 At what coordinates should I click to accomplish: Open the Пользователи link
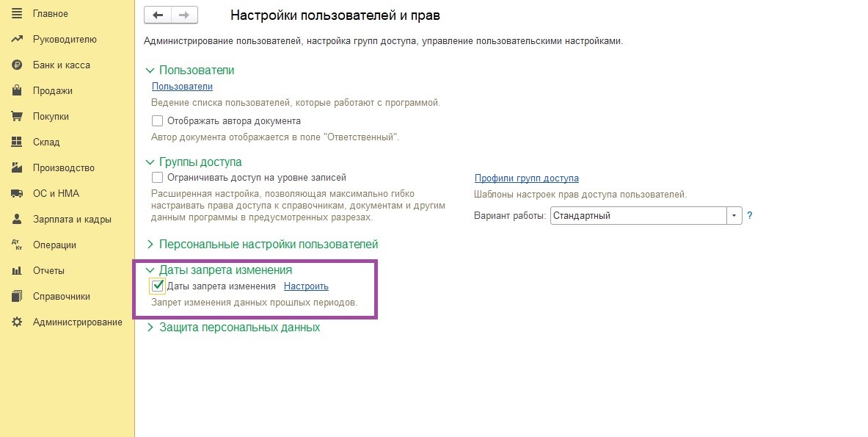click(x=182, y=87)
